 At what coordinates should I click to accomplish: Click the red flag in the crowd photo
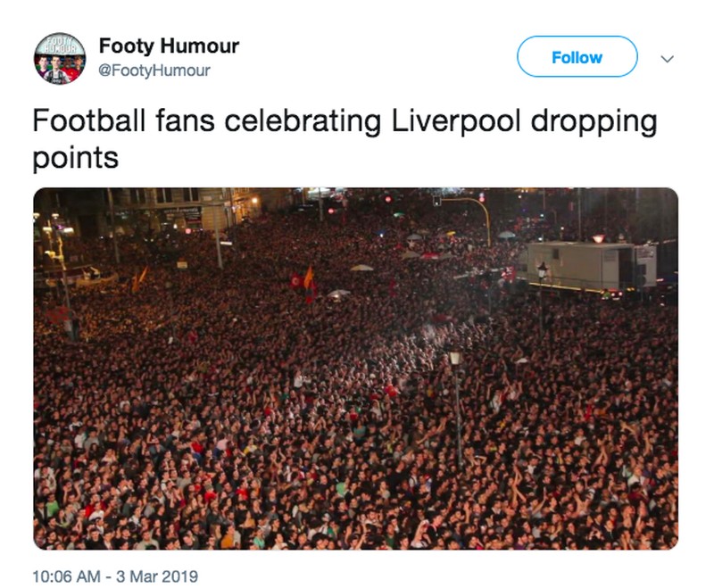(295, 280)
